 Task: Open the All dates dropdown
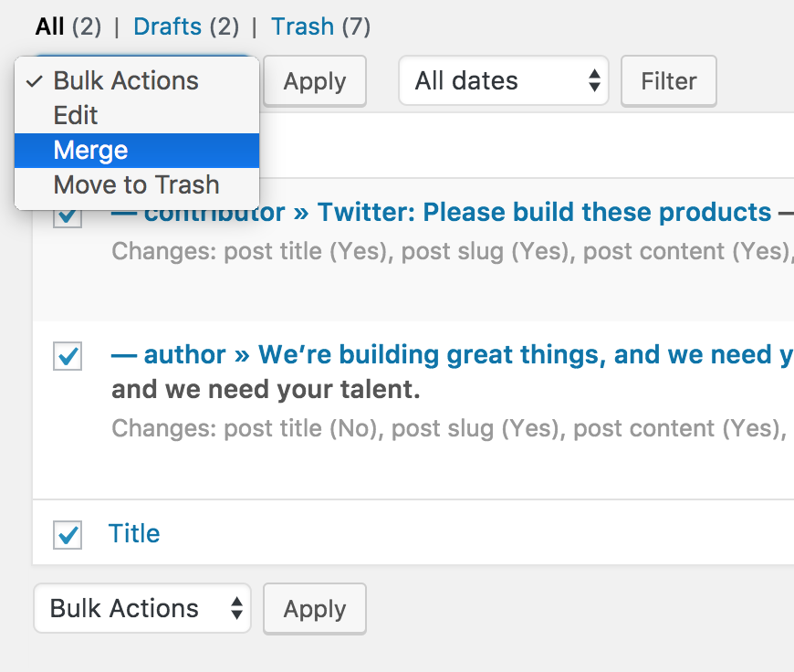pyautogui.click(x=504, y=80)
